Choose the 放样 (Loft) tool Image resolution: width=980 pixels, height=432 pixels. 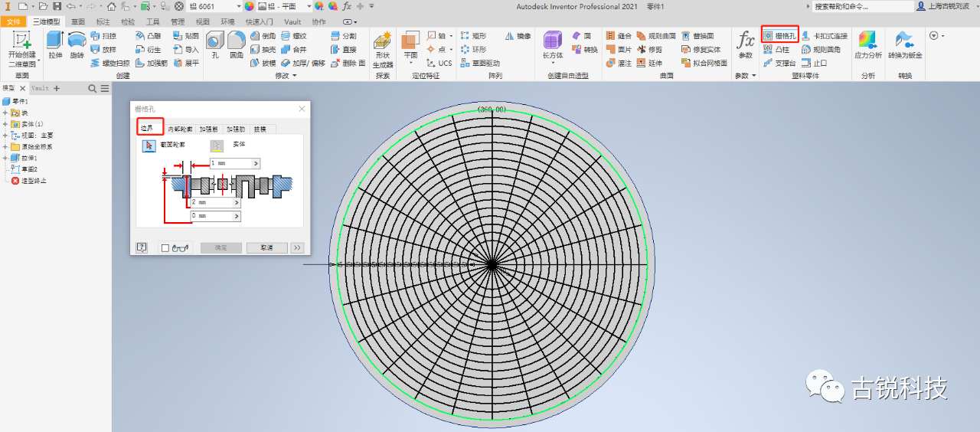[x=103, y=49]
